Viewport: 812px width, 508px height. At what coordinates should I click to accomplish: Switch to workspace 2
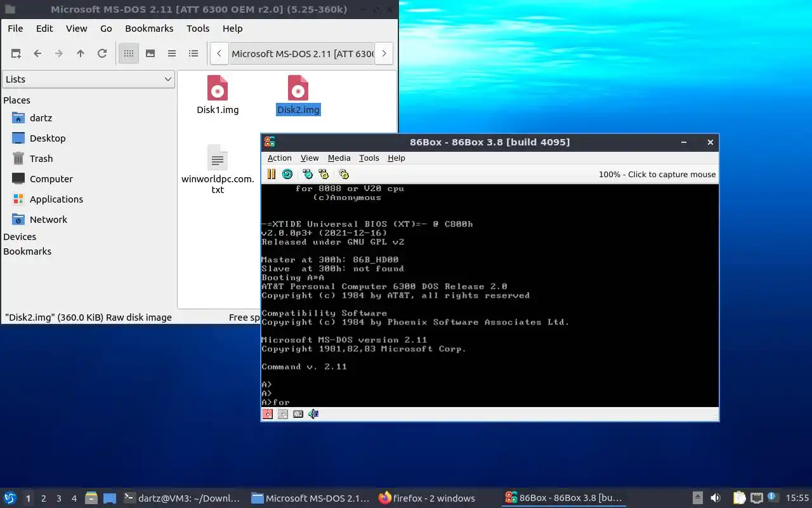point(43,498)
